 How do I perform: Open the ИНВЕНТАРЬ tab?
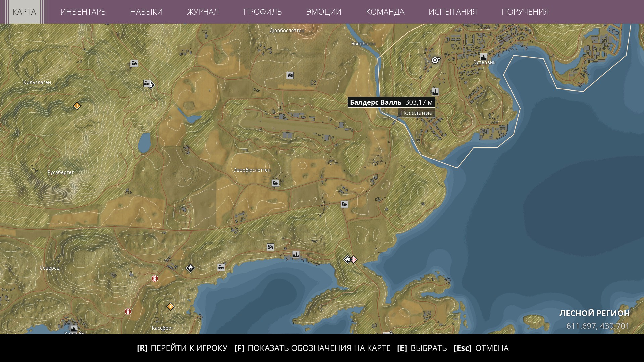pos(83,12)
